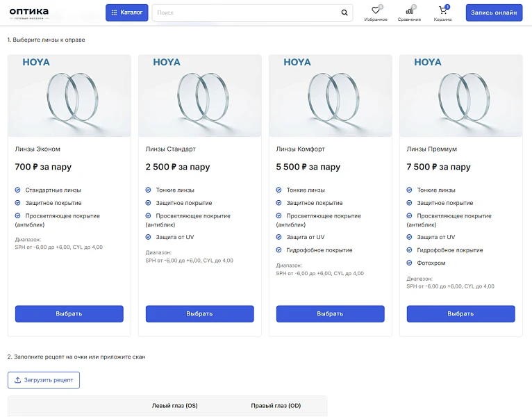Open the Линзы Комфорт title
This screenshot has height=417, width=532.
tap(301, 149)
